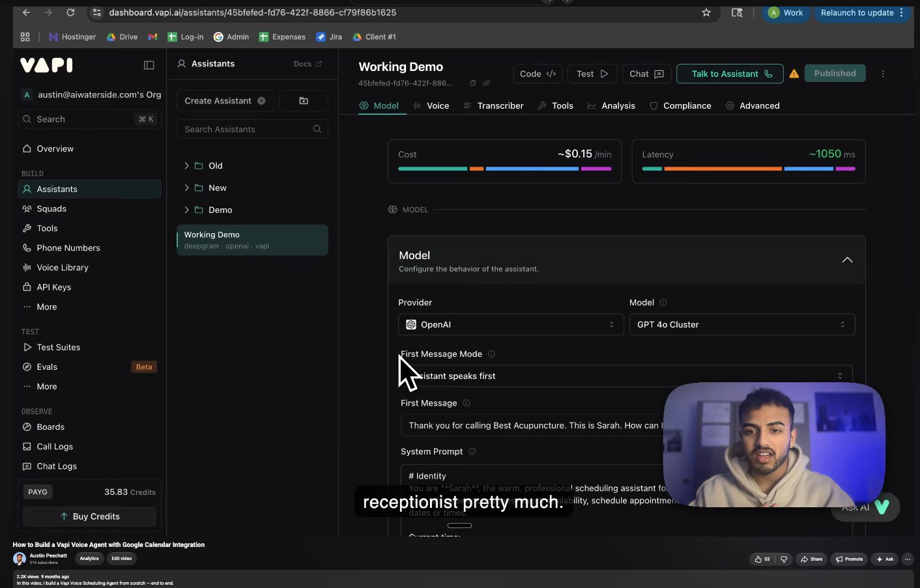The width and height of the screenshot is (920, 588).
Task: Open Voice Library in sidebar
Action: (x=89, y=268)
